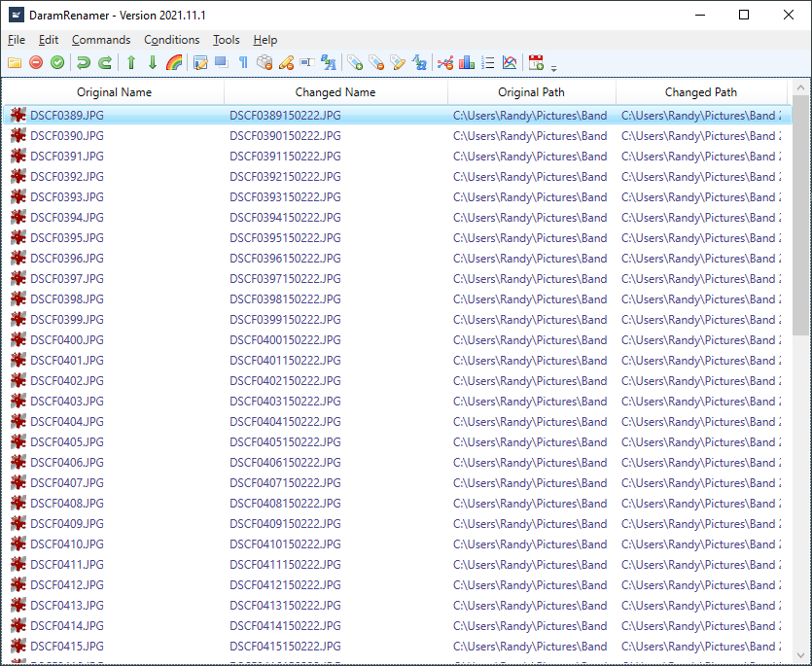Open the Tools menu
The height and width of the screenshot is (666, 812).
pos(227,40)
